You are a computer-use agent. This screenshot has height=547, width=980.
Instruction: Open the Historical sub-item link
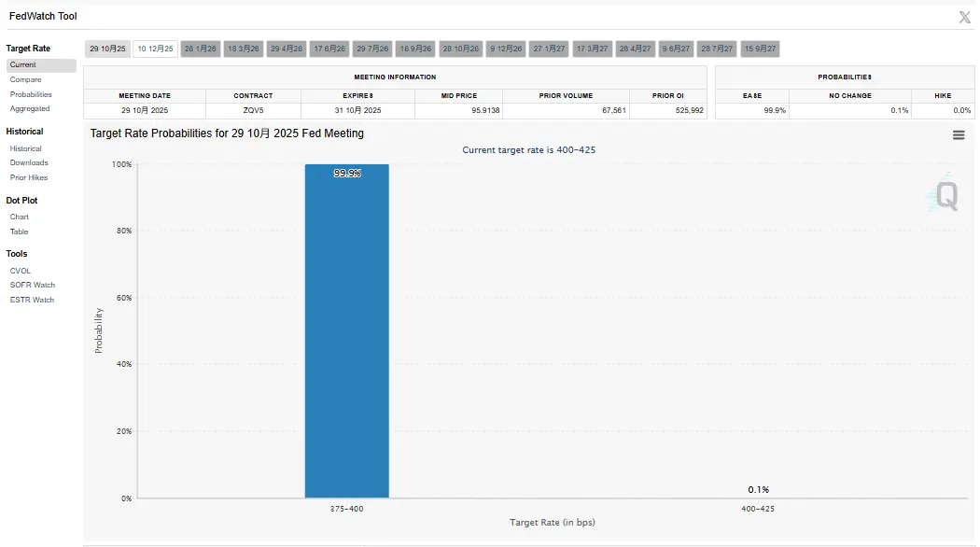pos(25,148)
